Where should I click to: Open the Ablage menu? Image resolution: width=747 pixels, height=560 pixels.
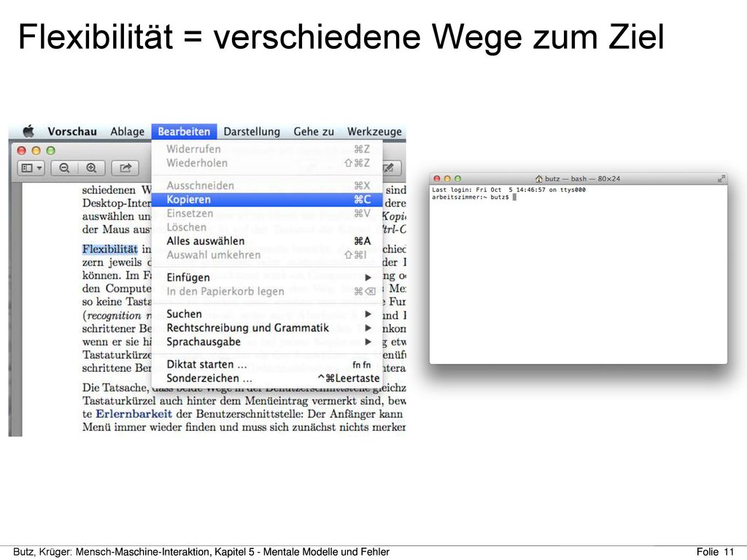(x=127, y=131)
